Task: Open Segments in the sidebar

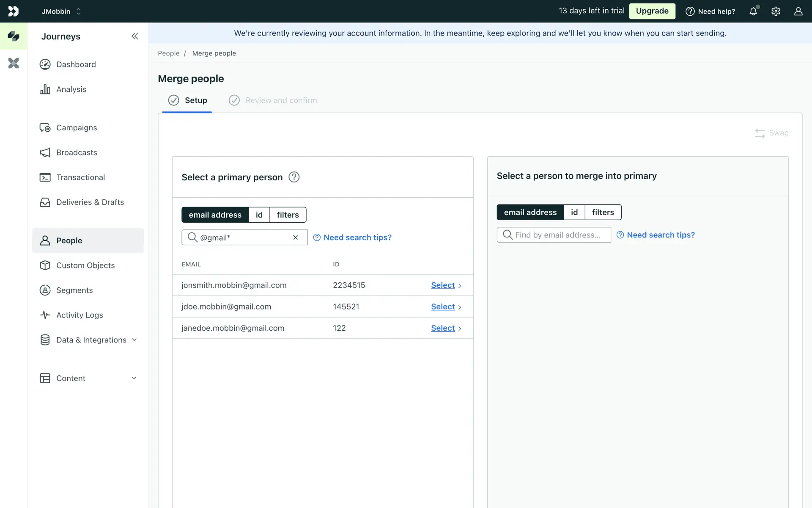Action: [74, 290]
